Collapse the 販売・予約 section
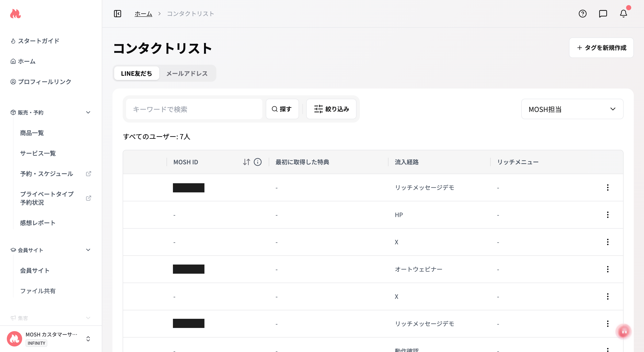Image resolution: width=644 pixels, height=352 pixels. [x=88, y=113]
